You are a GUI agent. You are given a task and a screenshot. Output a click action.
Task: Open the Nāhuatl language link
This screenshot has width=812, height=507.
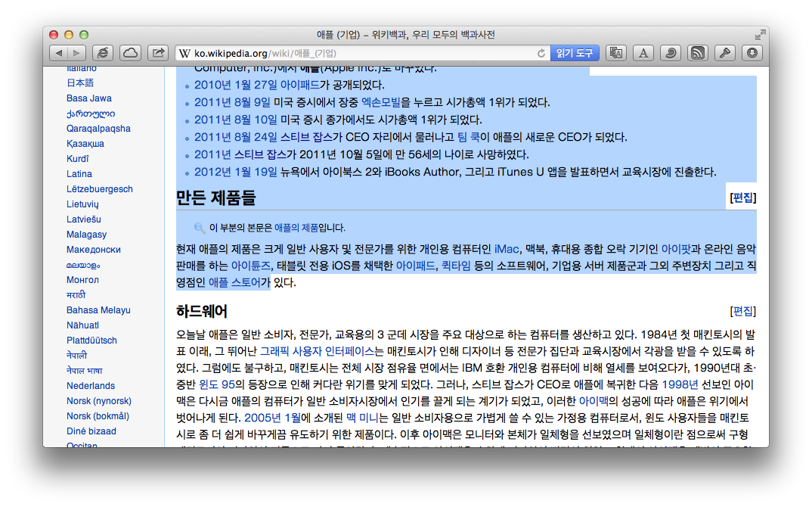[x=82, y=325]
